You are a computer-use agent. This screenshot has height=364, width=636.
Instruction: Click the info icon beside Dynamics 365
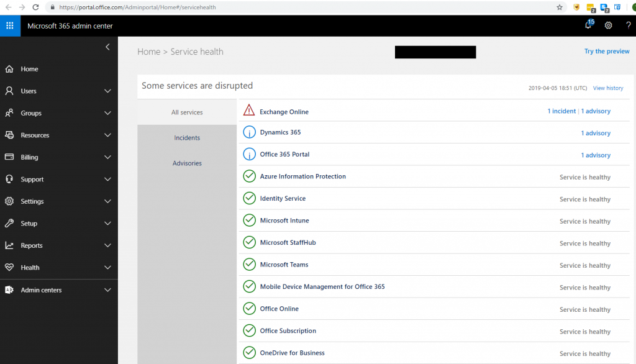(249, 132)
